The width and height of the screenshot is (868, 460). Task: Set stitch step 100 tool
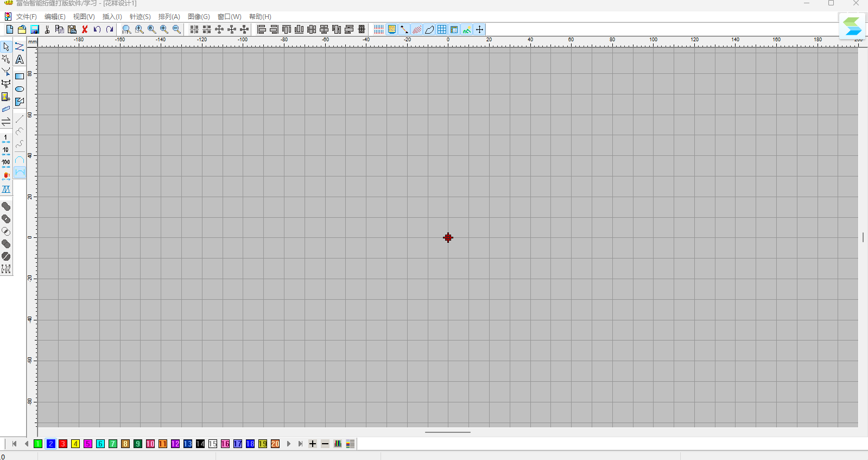6,164
